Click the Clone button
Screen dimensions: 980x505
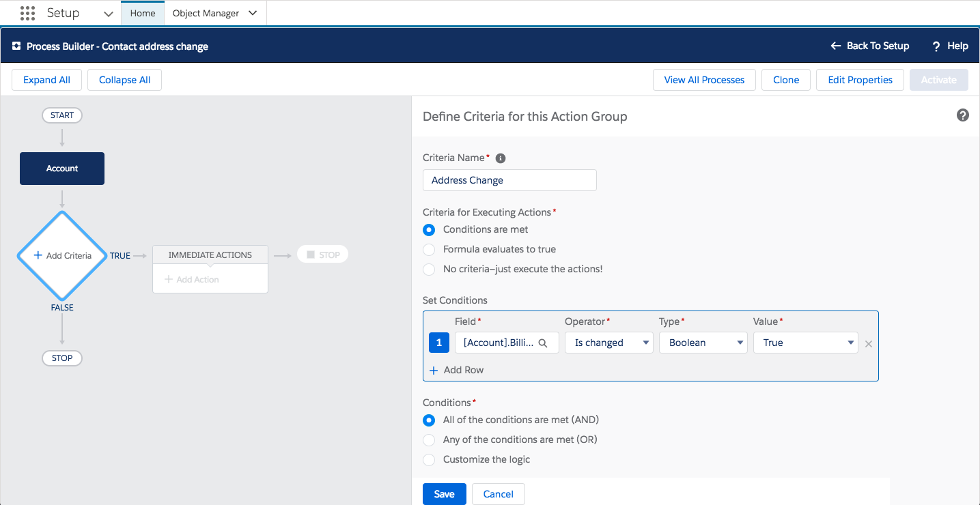(x=786, y=80)
